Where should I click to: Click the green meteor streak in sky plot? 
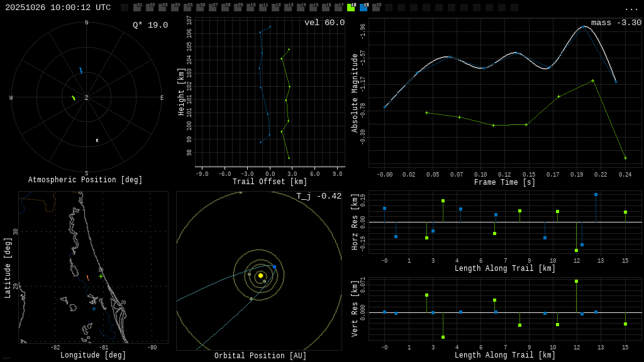coord(74,98)
